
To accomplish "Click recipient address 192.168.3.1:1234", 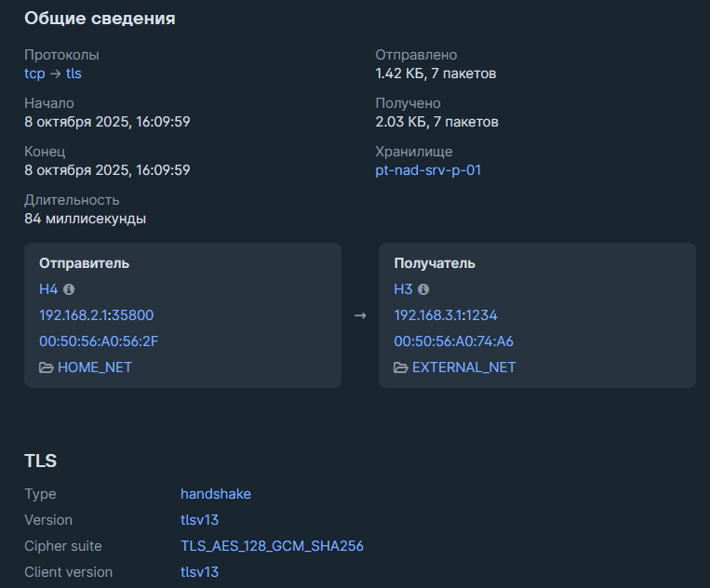I will tap(446, 315).
